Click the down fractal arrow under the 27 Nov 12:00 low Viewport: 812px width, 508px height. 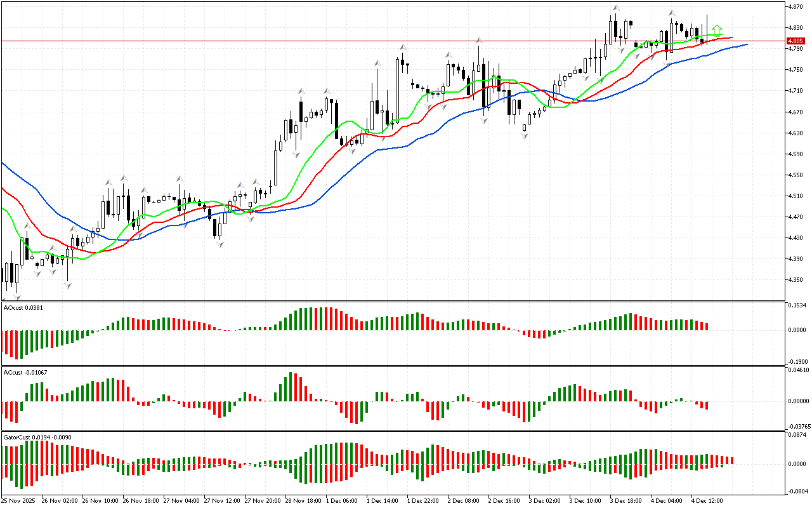coord(220,244)
